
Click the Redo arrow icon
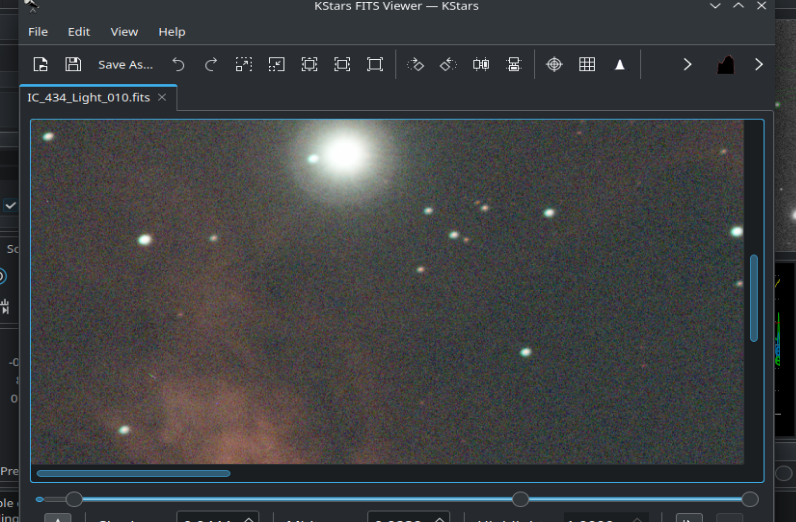pos(211,64)
